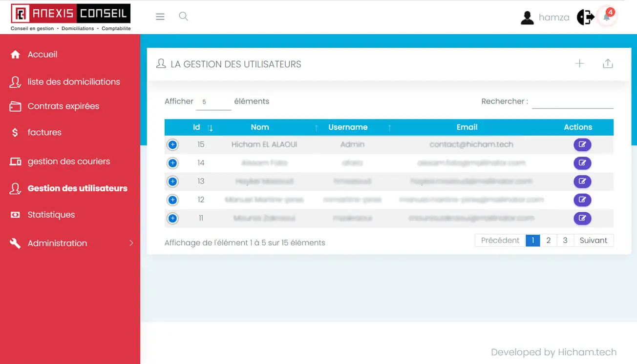
Task: Add a new user with plus icon
Action: [579, 63]
